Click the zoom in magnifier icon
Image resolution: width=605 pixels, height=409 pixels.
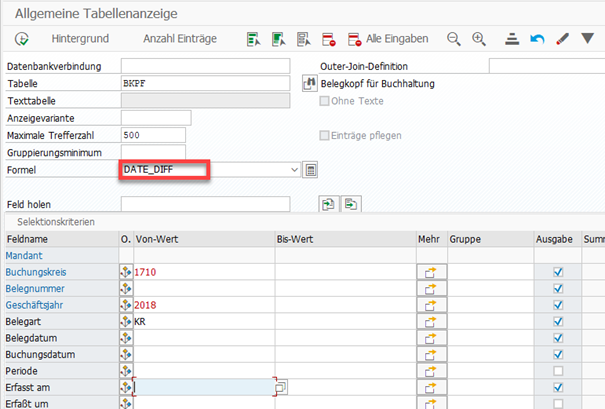pos(479,39)
